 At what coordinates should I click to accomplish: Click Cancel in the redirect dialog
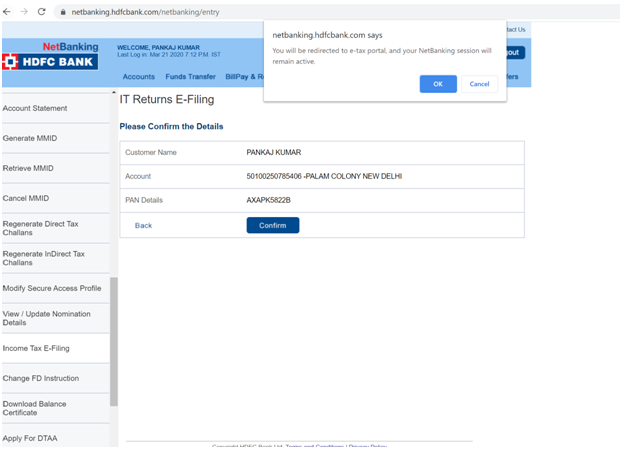[x=479, y=84]
